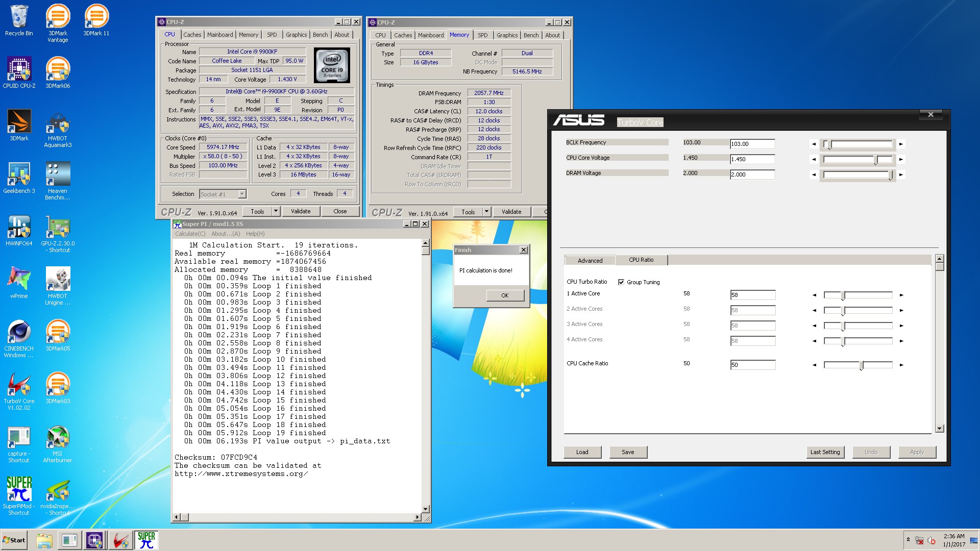Open Geekbench 3 desktop icon
Screen dimensions: 980x551
tap(19, 178)
